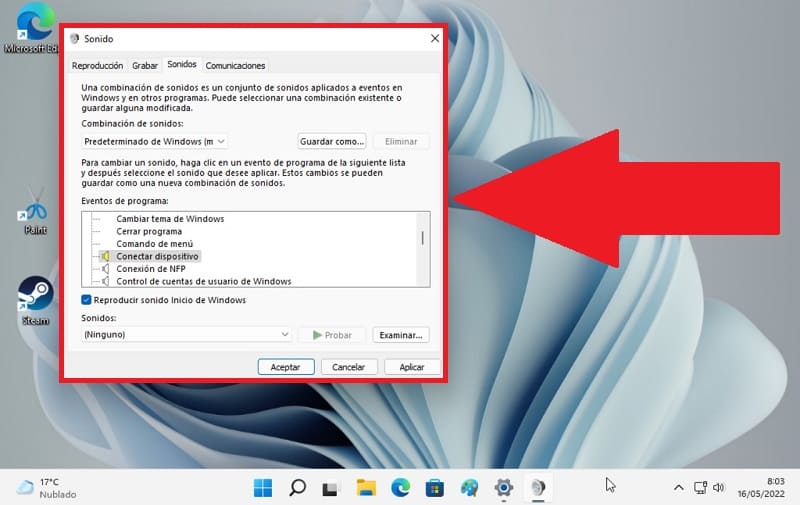Select Control de cuentas de usuario event
Viewport: 800px width, 505px height.
point(204,281)
